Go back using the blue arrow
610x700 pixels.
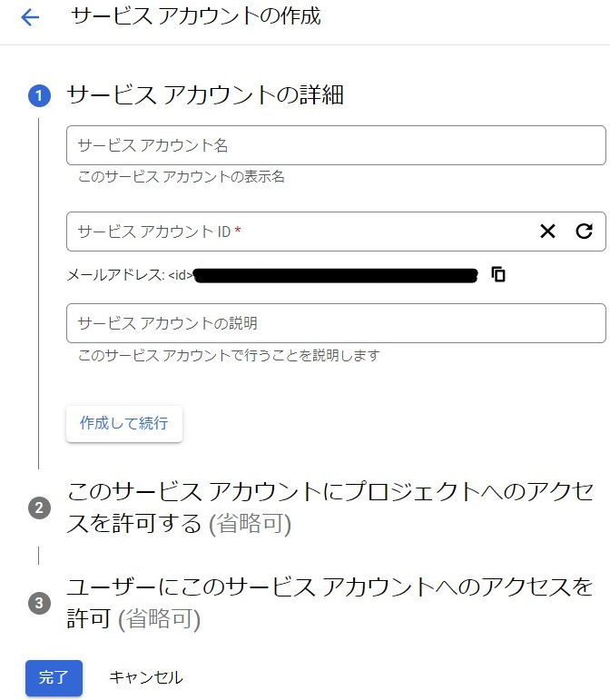click(30, 17)
